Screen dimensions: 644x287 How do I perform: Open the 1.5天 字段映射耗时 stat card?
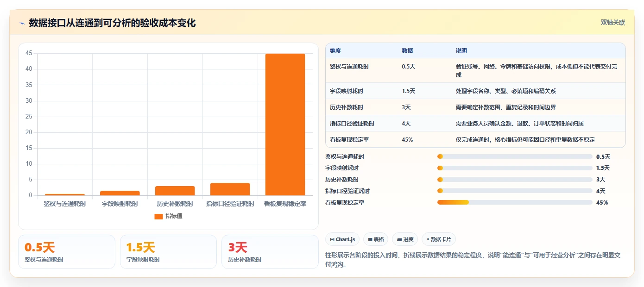pos(168,252)
